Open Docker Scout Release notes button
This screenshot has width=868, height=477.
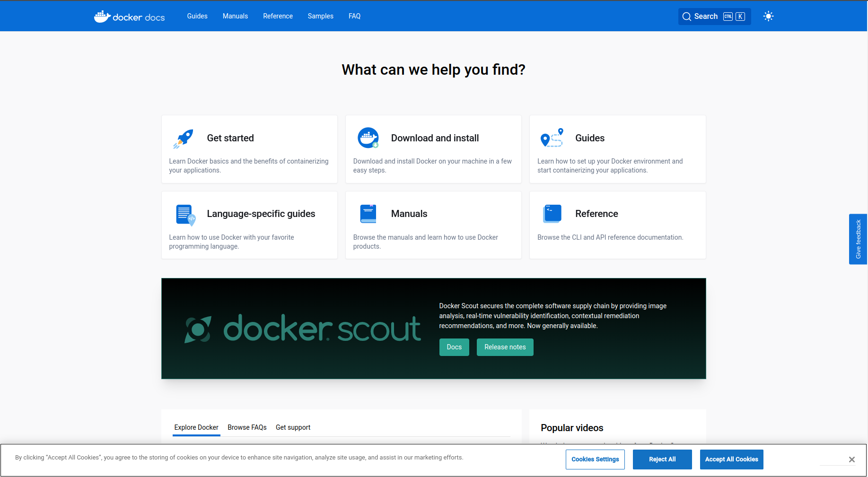coord(505,347)
